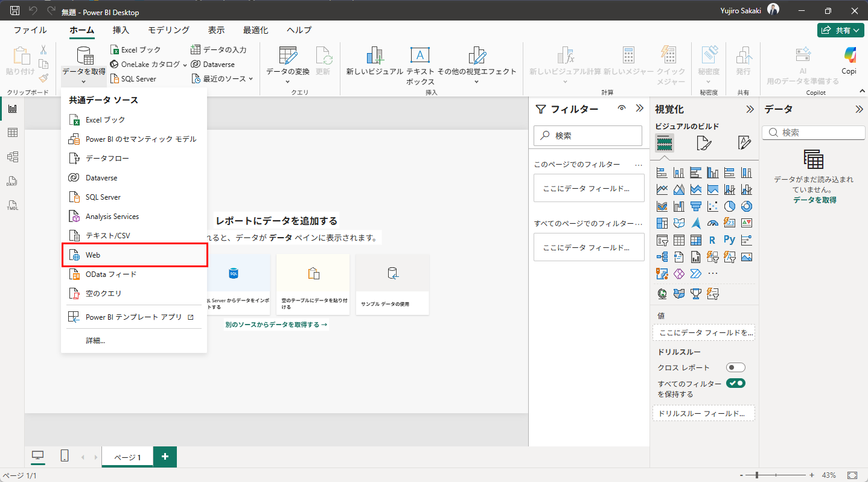The height and width of the screenshot is (482, 868).
Task: Select テキスト/CSV in dropdown list
Action: click(135, 236)
